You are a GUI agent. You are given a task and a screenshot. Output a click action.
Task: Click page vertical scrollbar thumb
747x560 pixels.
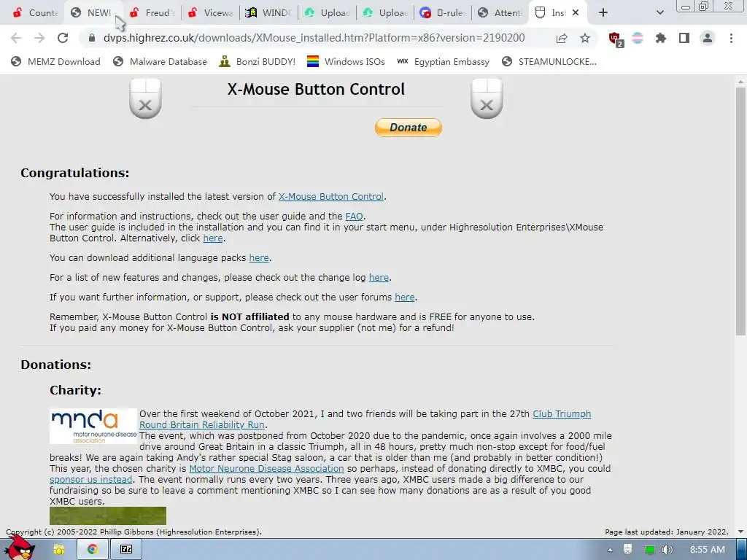[x=740, y=211]
